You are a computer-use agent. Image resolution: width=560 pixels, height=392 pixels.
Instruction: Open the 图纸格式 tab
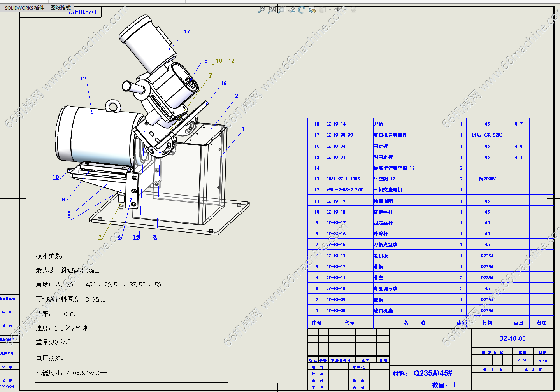pos(61,8)
